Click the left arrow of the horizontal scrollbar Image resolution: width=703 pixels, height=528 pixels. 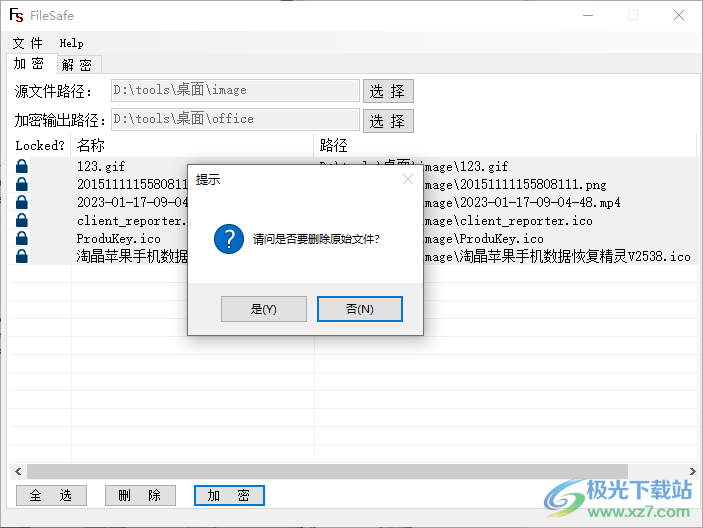click(x=18, y=472)
